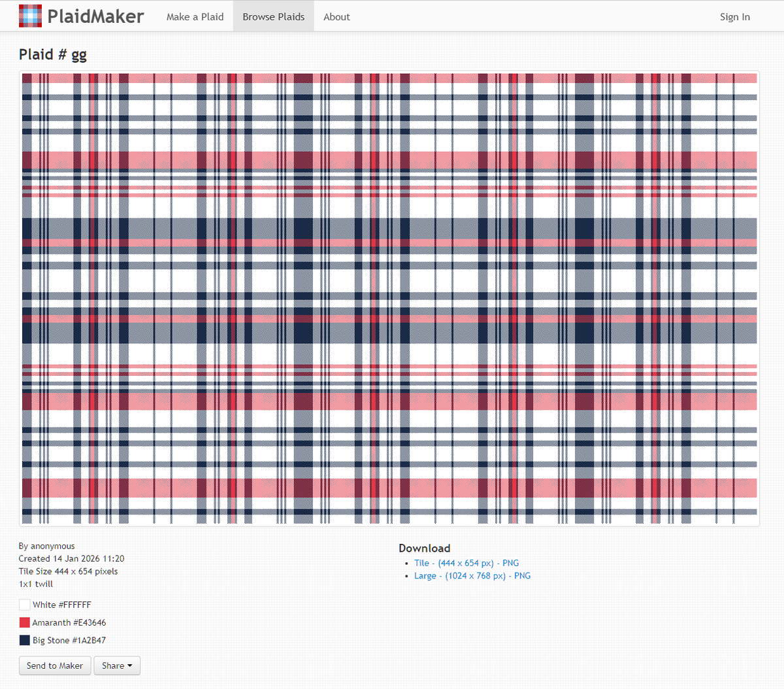Click the Send to Maker button
The image size is (784, 689).
coord(55,665)
